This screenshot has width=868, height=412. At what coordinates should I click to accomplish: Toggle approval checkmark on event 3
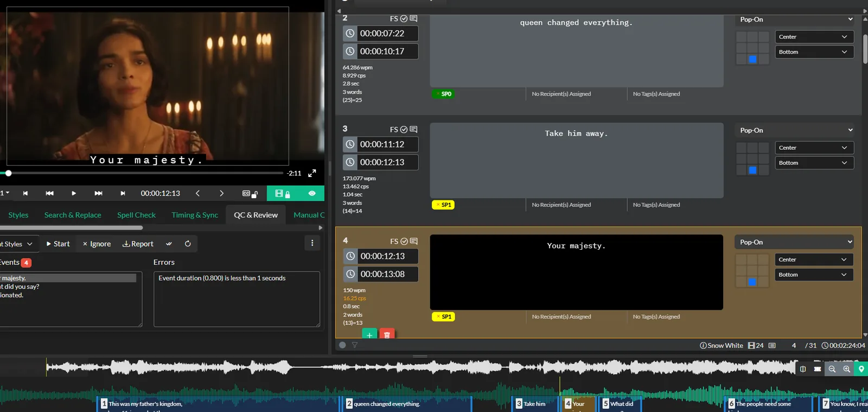click(x=404, y=130)
